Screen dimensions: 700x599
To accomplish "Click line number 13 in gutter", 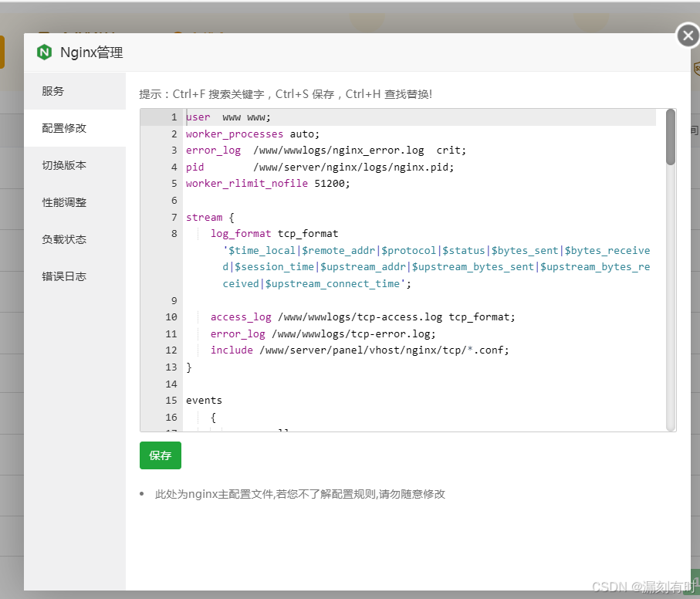I will pyautogui.click(x=171, y=367).
